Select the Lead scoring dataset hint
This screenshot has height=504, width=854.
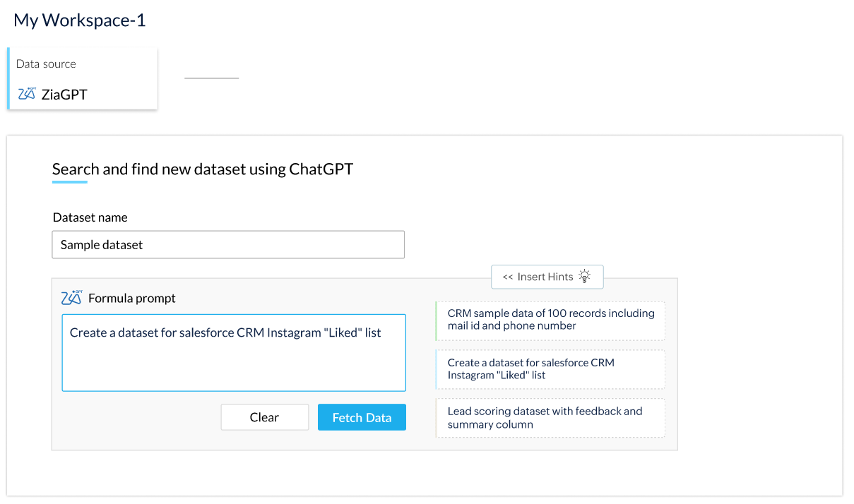click(550, 418)
